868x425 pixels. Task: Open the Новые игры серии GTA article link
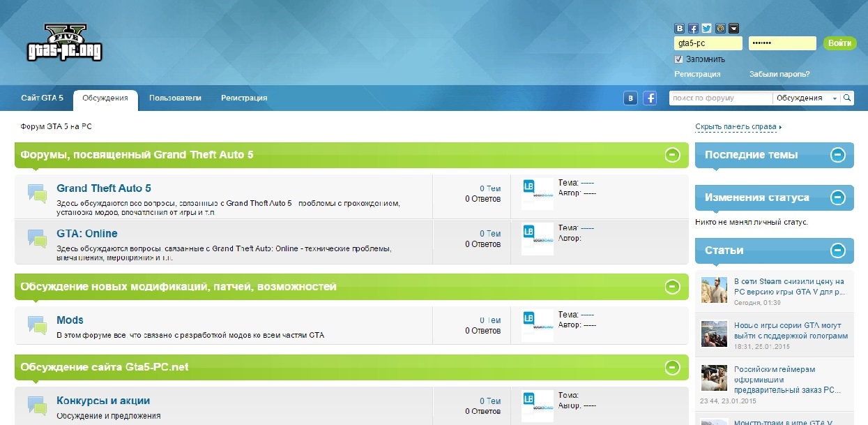tap(791, 331)
